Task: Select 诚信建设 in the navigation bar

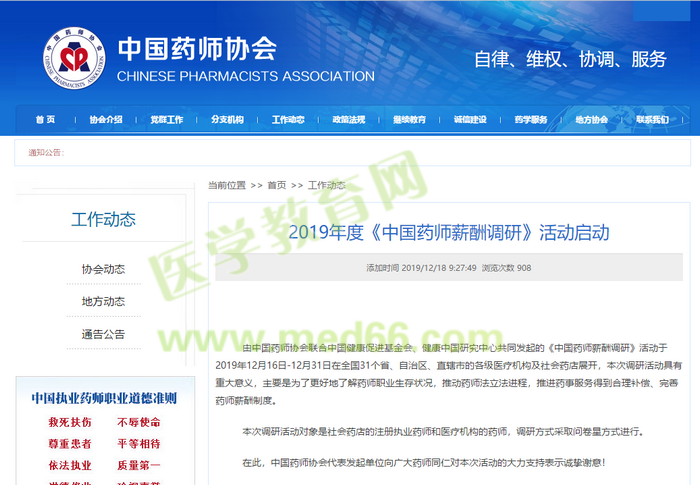Action: (x=470, y=120)
